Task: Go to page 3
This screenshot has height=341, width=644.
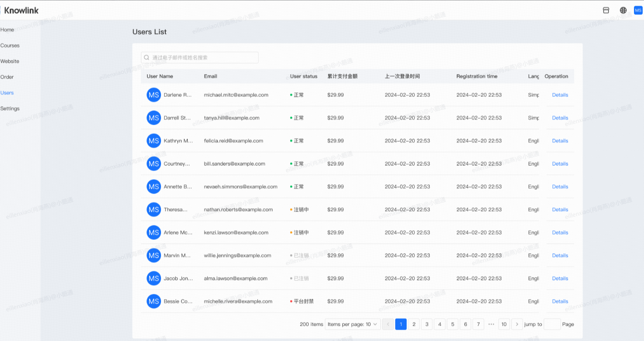Action: (427, 324)
